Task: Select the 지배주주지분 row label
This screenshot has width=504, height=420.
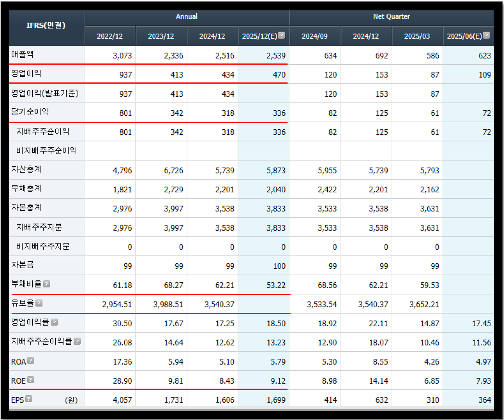Action: [x=39, y=227]
